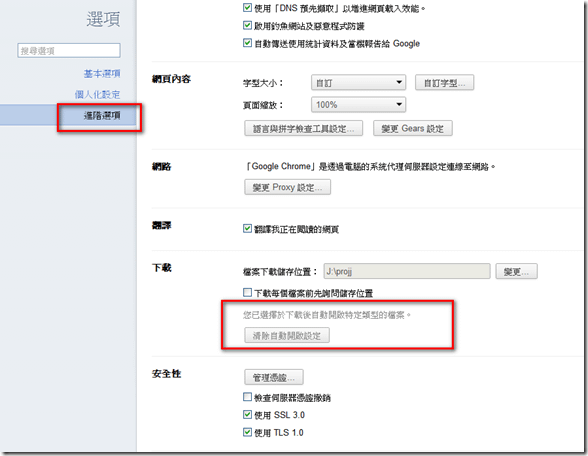Click the 變更 download location button
This screenshot has height=456, width=588.
point(516,271)
